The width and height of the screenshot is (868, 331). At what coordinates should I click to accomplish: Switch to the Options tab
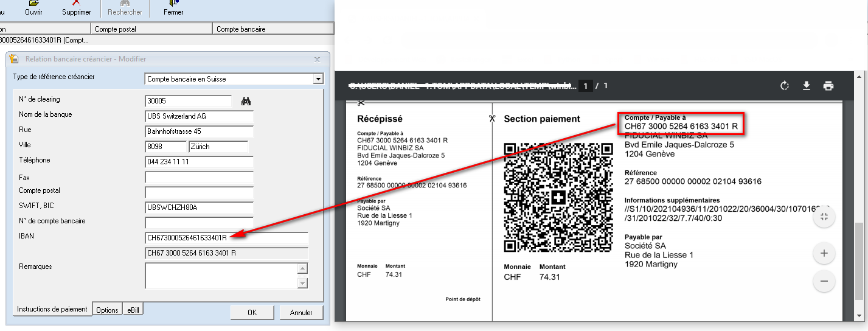(x=107, y=310)
